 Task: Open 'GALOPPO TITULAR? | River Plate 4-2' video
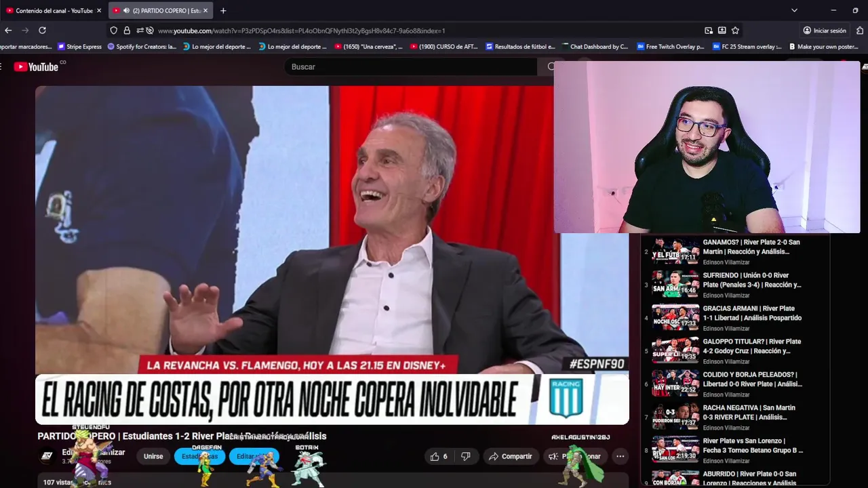click(751, 346)
